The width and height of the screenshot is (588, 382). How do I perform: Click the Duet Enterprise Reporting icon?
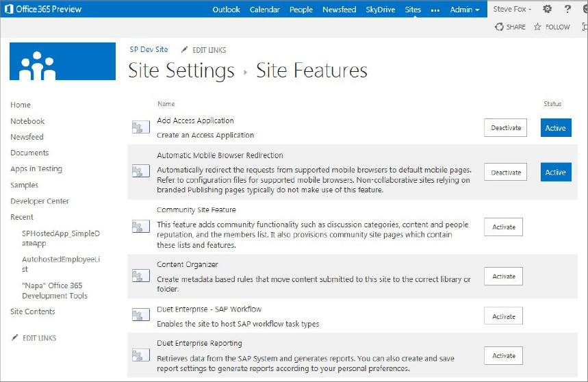click(140, 355)
